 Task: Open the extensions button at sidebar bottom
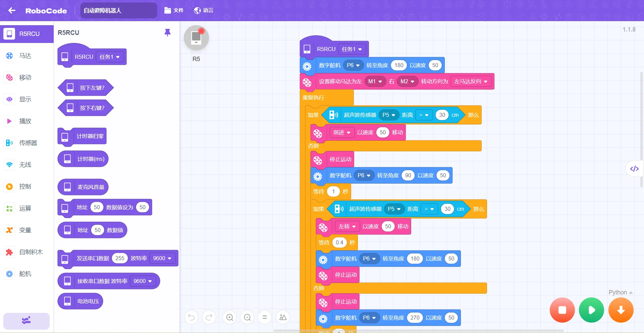click(26, 321)
